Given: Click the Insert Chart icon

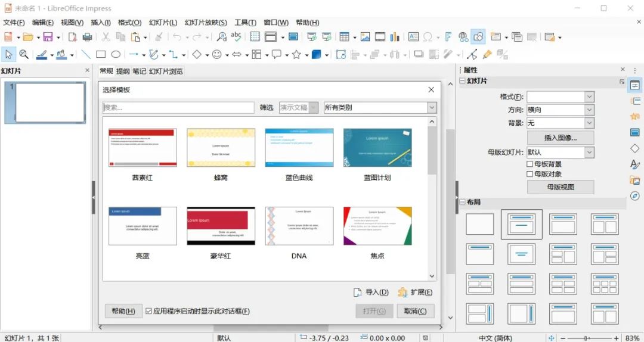Looking at the screenshot, I should [x=395, y=37].
